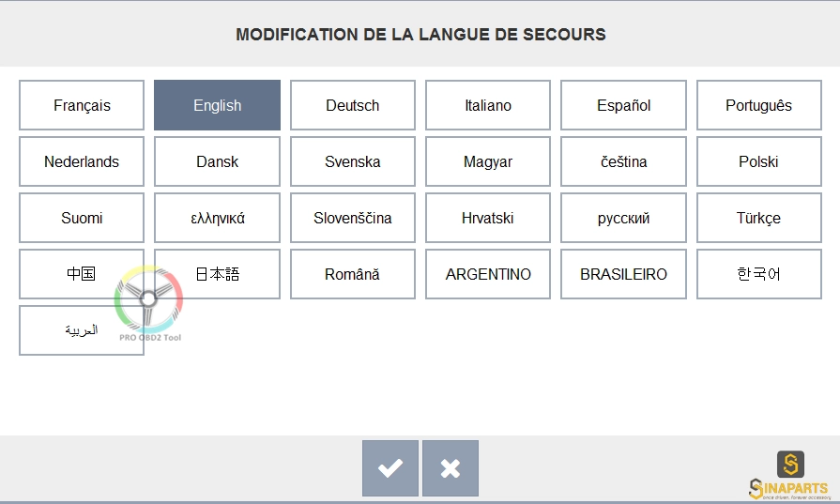Image resolution: width=840 pixels, height=504 pixels.
Task: Select Français as backup language
Action: [82, 105]
